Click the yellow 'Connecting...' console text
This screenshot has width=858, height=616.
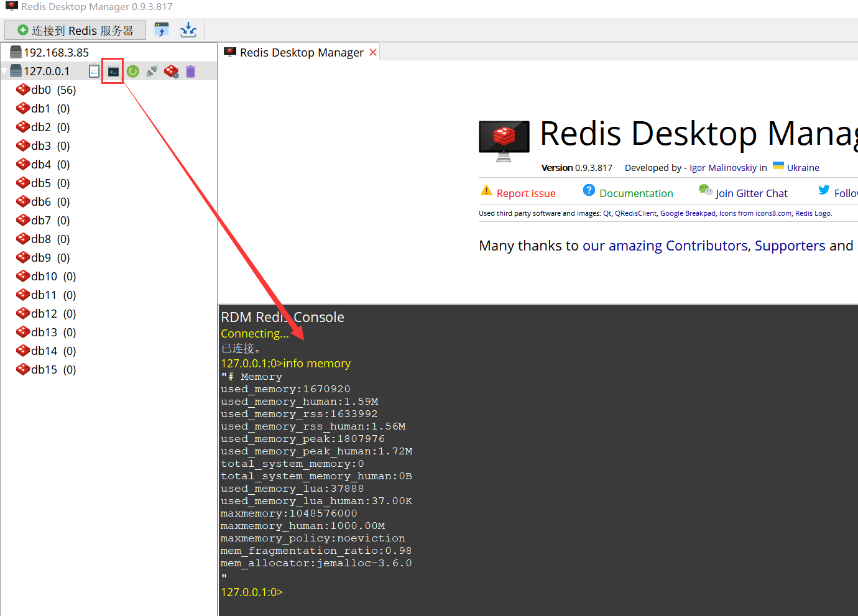(x=255, y=334)
